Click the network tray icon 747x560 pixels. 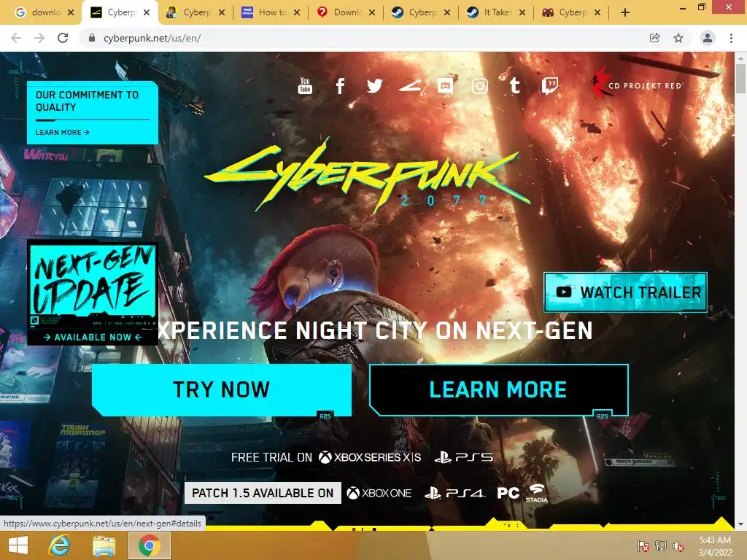[x=661, y=546]
